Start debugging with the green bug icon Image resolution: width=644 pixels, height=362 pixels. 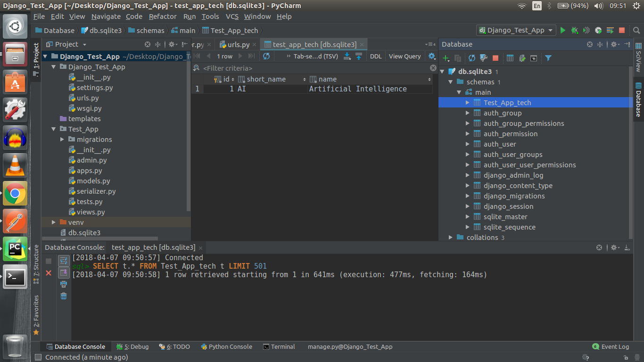click(x=574, y=30)
